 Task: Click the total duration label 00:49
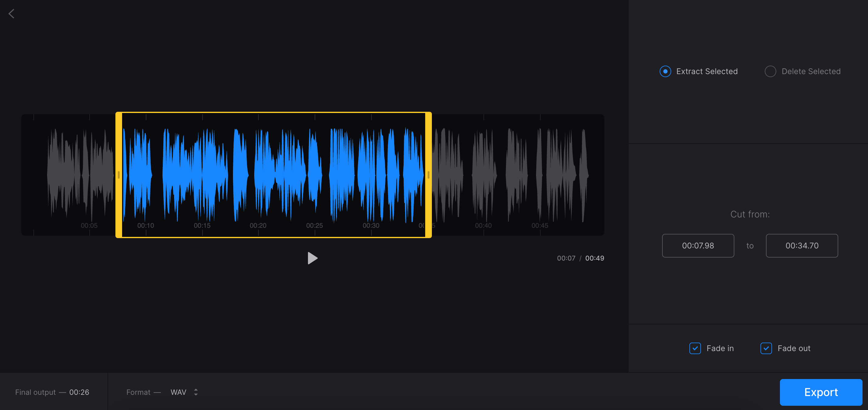595,258
